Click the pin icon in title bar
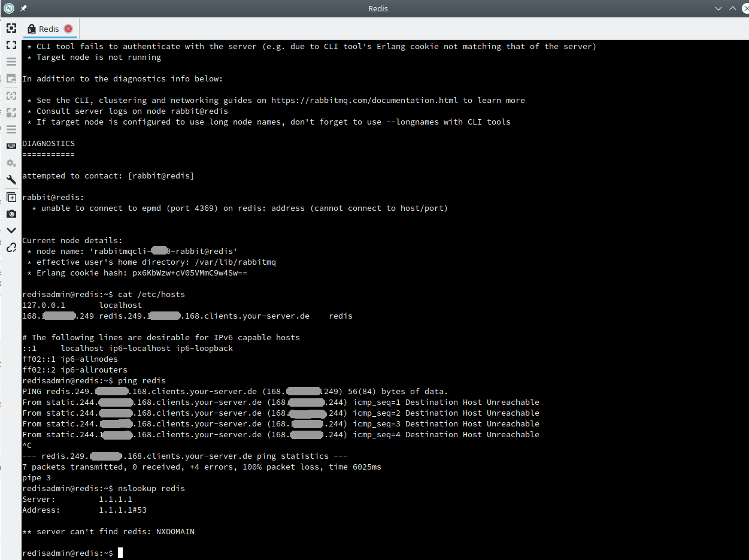This screenshot has width=749, height=560. click(23, 8)
